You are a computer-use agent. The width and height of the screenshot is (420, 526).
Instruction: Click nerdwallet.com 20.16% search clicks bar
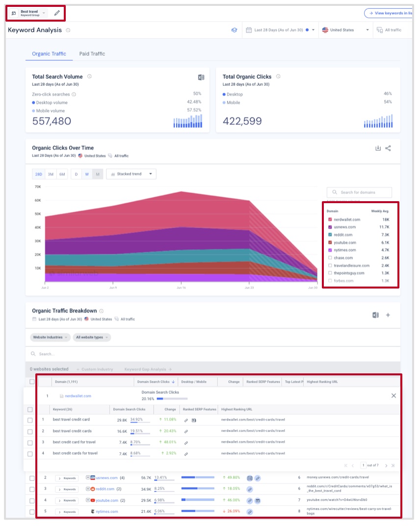[x=172, y=399]
